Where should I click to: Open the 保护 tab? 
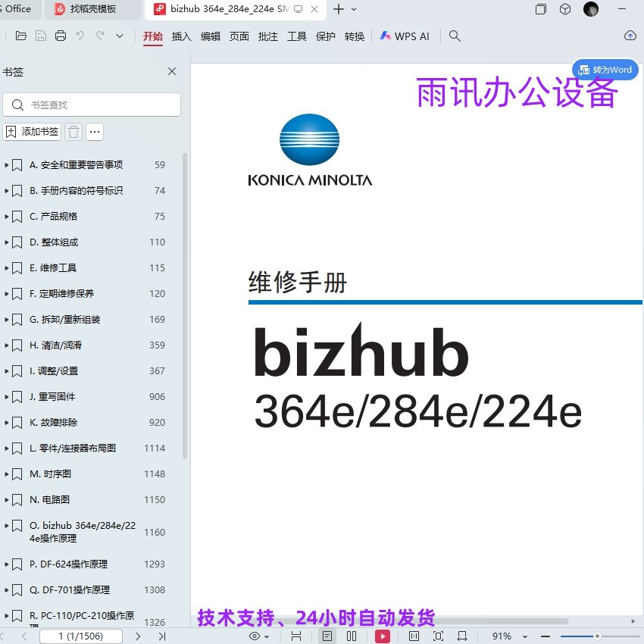click(325, 36)
